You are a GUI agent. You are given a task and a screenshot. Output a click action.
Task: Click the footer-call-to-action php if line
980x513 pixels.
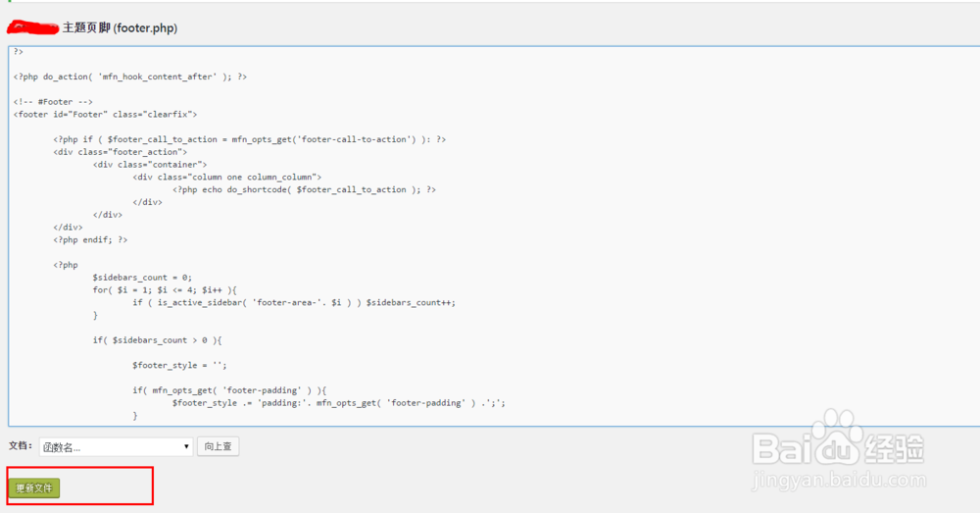click(x=249, y=139)
